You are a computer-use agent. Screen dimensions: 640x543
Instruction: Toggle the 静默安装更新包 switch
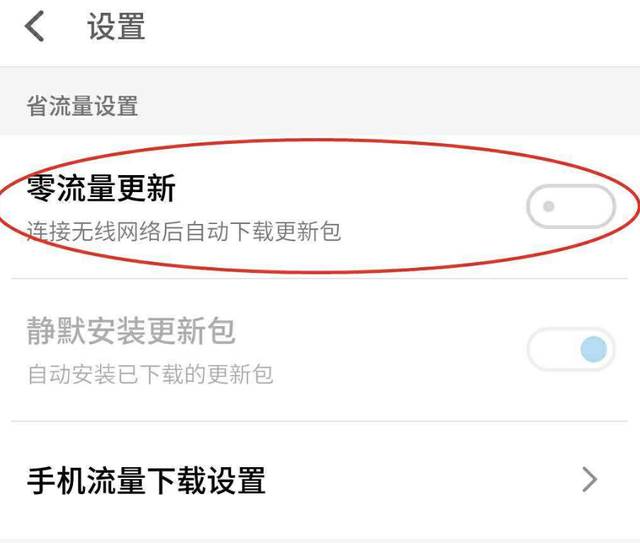coord(571,349)
